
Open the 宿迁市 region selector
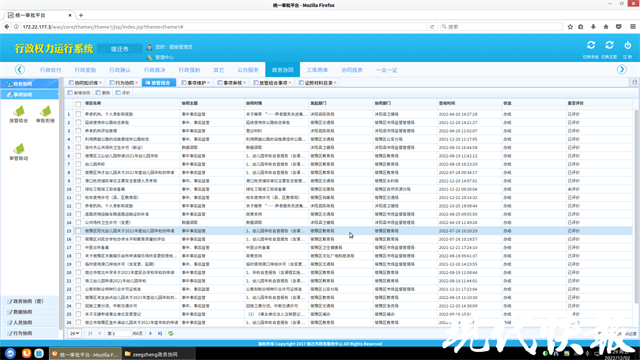[120, 49]
